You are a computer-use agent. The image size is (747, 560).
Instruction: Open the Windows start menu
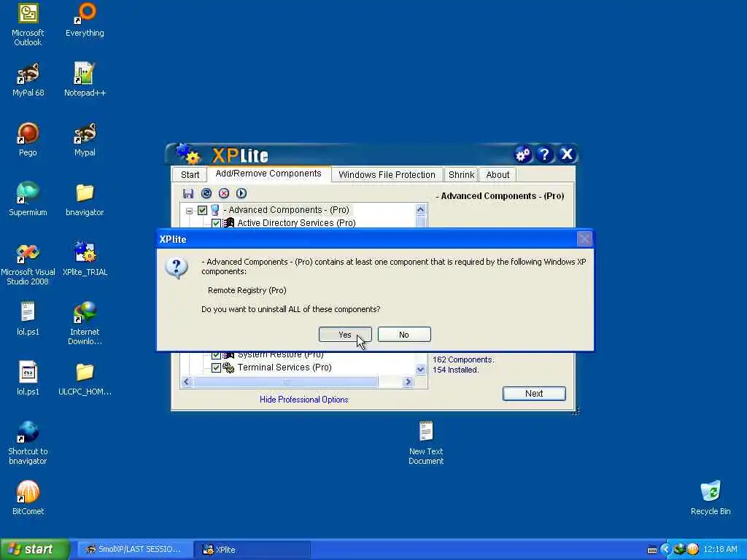[35, 549]
